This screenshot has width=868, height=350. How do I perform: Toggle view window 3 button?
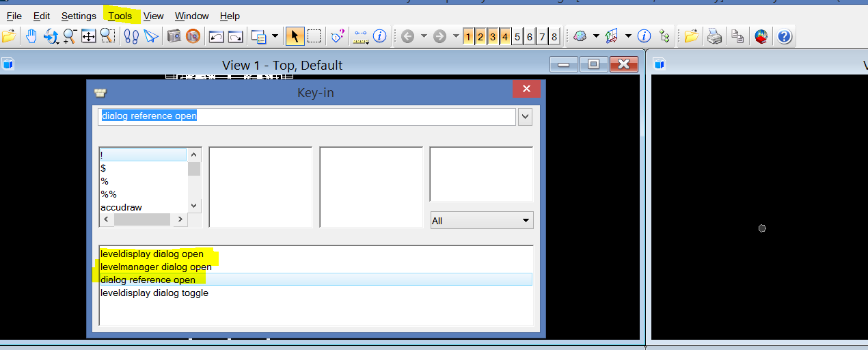click(x=493, y=36)
